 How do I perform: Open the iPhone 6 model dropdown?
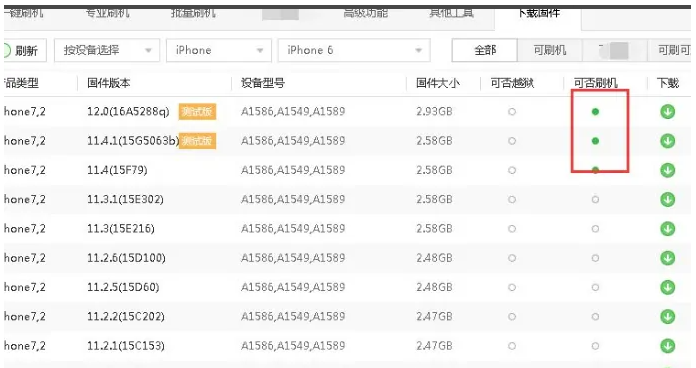click(354, 50)
